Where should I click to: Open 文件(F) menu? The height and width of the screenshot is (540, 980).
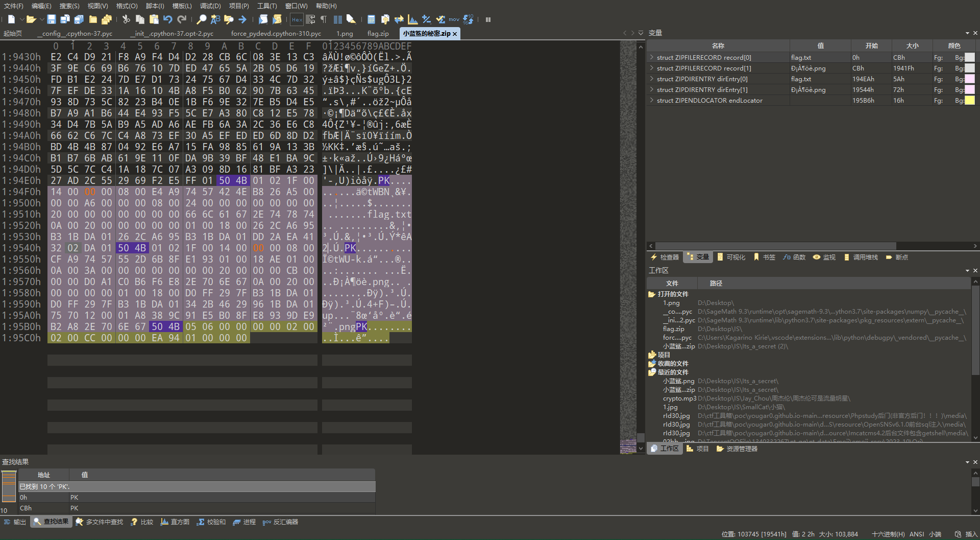14,6
